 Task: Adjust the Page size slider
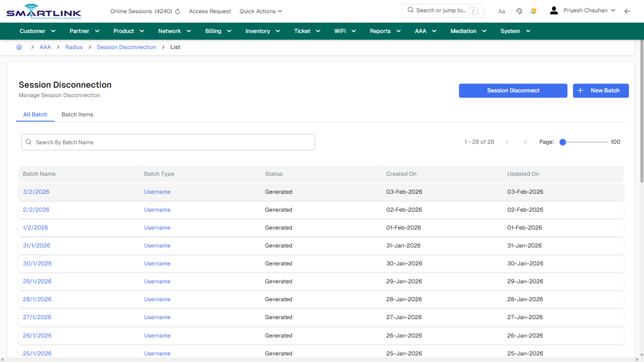(x=562, y=141)
